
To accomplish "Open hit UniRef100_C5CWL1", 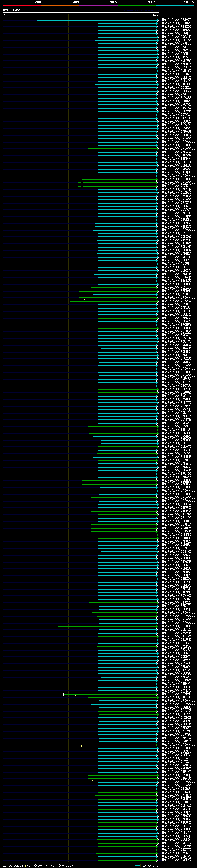I will (177, 54).
